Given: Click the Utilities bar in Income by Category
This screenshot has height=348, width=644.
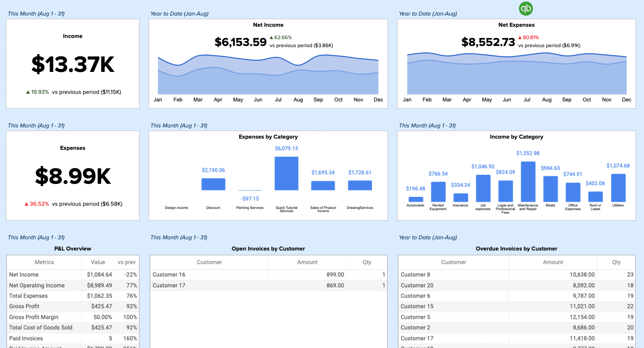Looking at the screenshot, I should (618, 188).
